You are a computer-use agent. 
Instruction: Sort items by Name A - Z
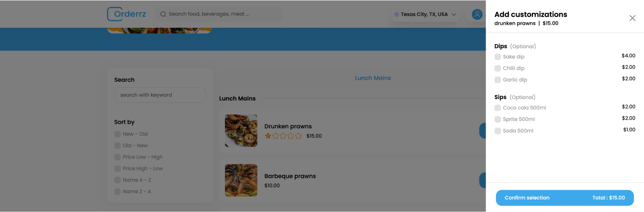[117, 180]
